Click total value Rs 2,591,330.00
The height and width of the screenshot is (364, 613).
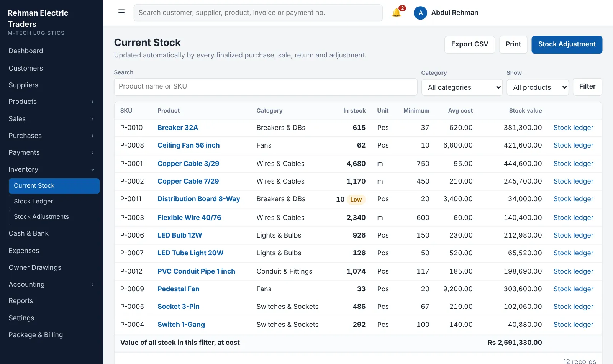click(515, 343)
